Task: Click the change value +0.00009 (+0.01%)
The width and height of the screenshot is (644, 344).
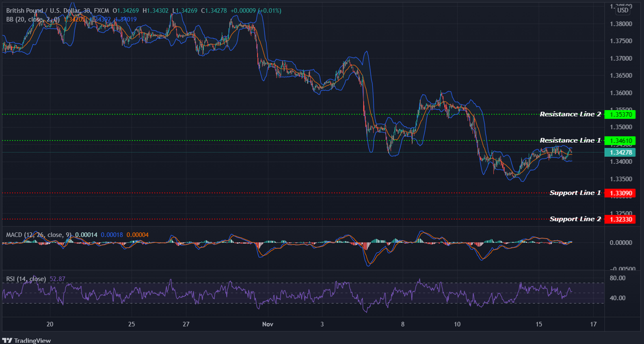Action: (256, 11)
